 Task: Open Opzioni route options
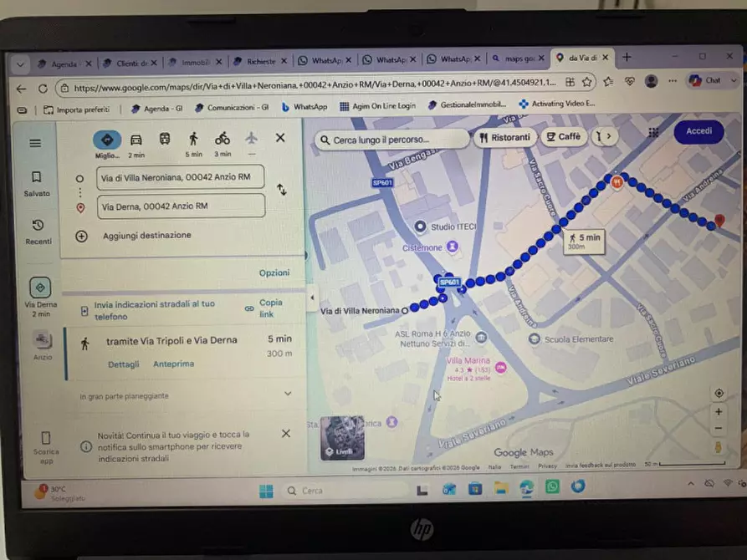(x=274, y=272)
